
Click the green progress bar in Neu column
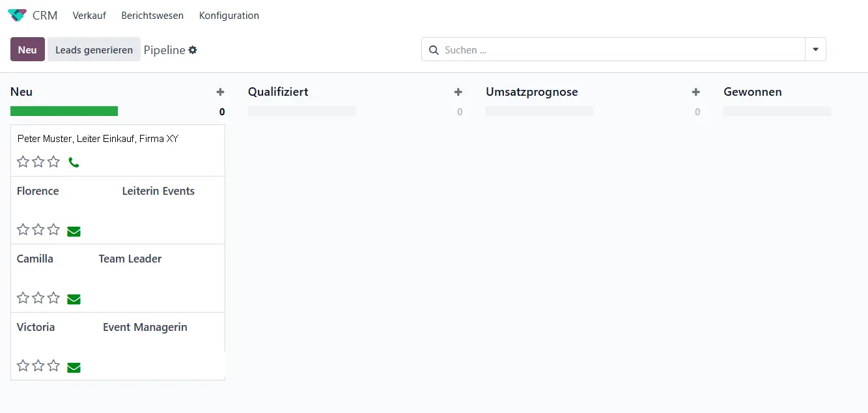point(64,111)
